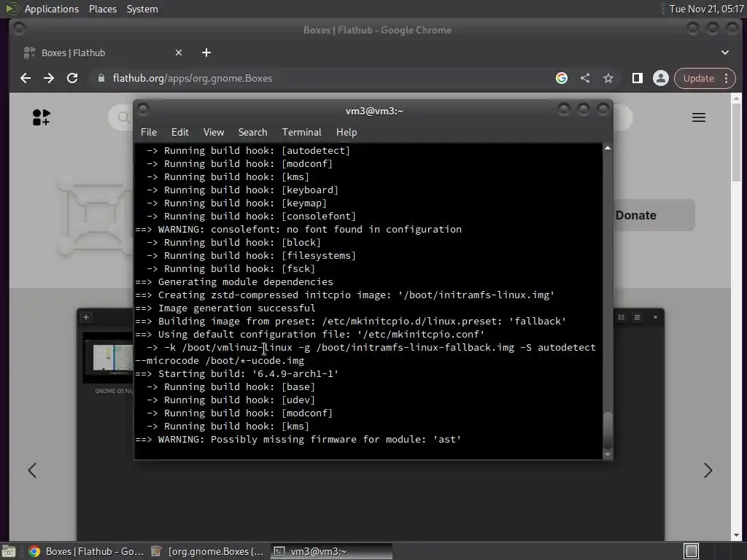Image resolution: width=747 pixels, height=560 pixels.
Task: Click the Google account icon in address bar
Action: 562,78
